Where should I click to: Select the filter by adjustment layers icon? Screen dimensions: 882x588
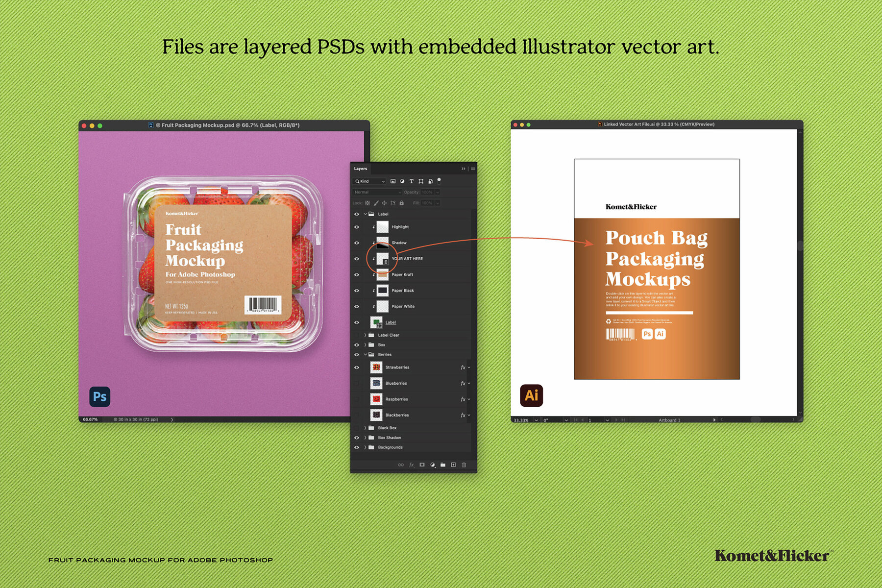tap(402, 181)
